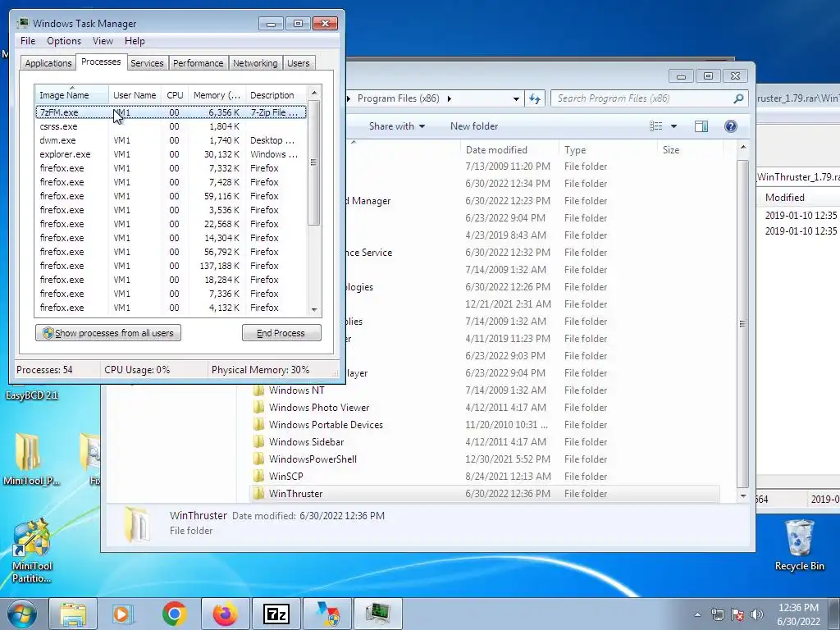Screen dimensions: 840x630
Task: Sort processes by Memory column header
Action: tap(217, 95)
